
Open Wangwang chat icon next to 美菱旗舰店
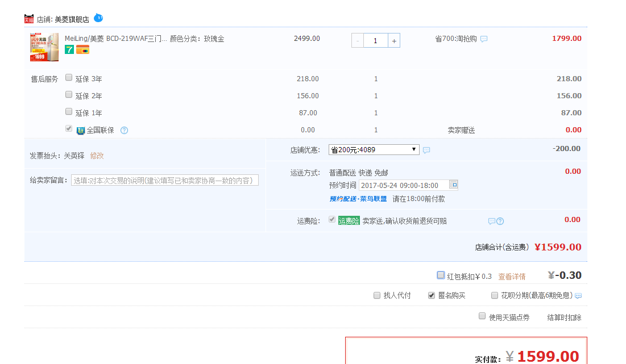point(98,18)
